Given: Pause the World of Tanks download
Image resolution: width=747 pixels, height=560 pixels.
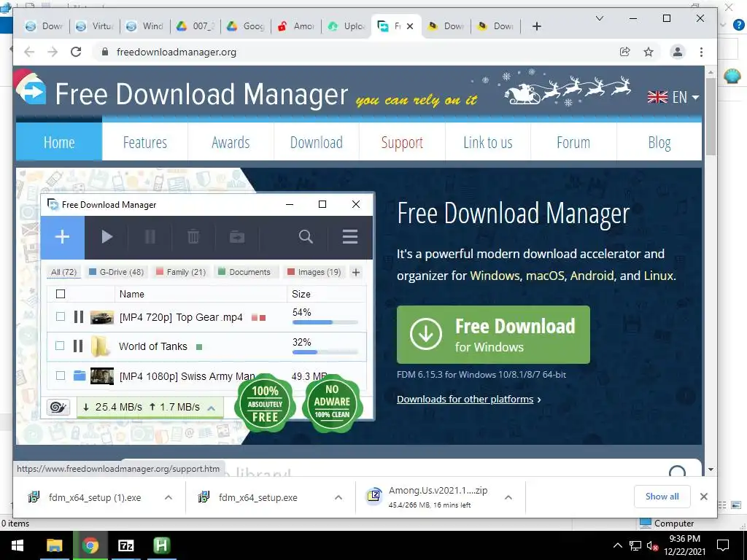Looking at the screenshot, I should 78,346.
